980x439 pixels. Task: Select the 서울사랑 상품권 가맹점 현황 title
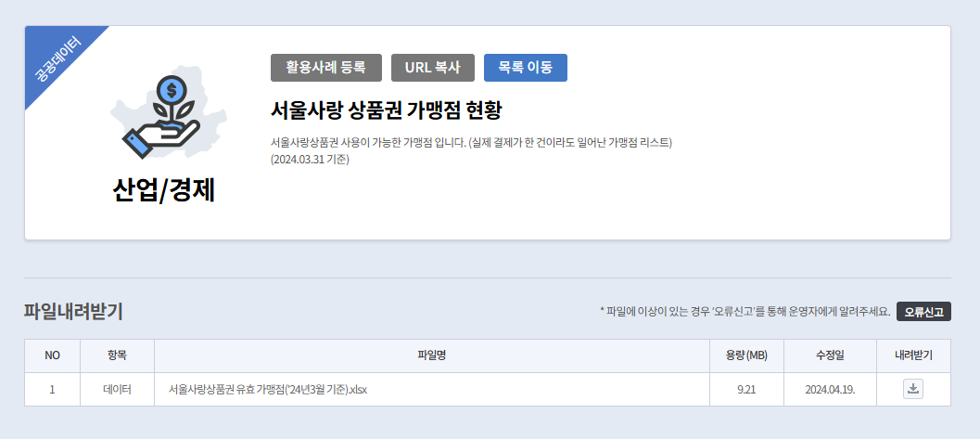[x=387, y=110]
